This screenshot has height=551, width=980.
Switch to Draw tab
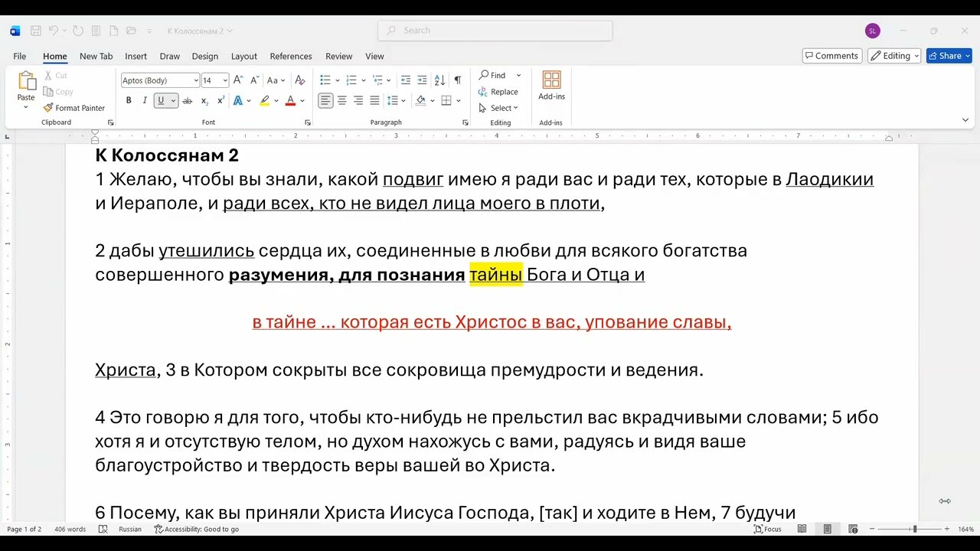[169, 56]
